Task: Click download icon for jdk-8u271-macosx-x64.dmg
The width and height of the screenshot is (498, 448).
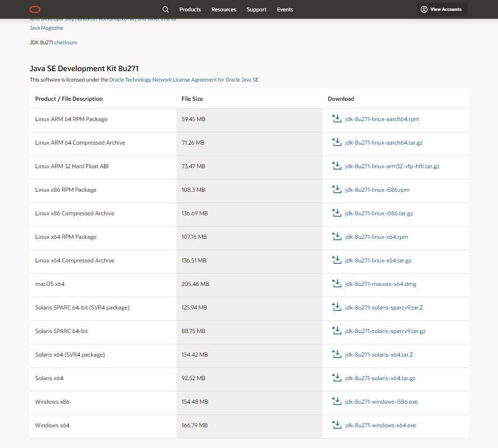Action: click(x=337, y=283)
